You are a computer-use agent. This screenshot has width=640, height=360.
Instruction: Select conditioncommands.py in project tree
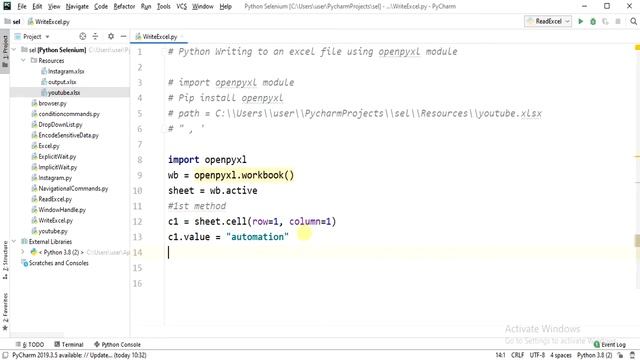coord(65,114)
